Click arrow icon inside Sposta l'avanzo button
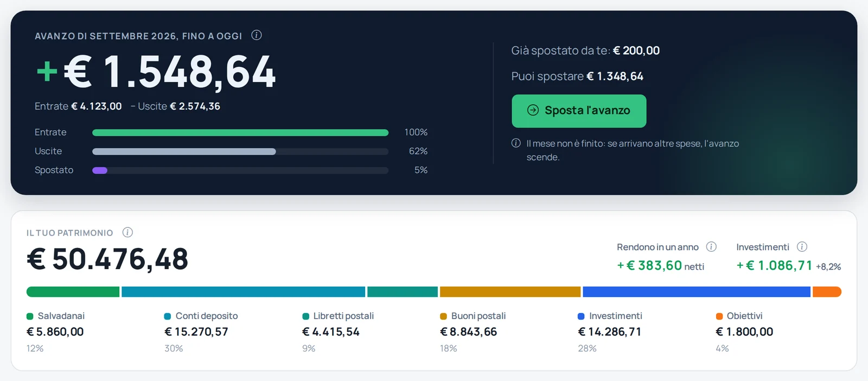868x381 pixels. [533, 110]
